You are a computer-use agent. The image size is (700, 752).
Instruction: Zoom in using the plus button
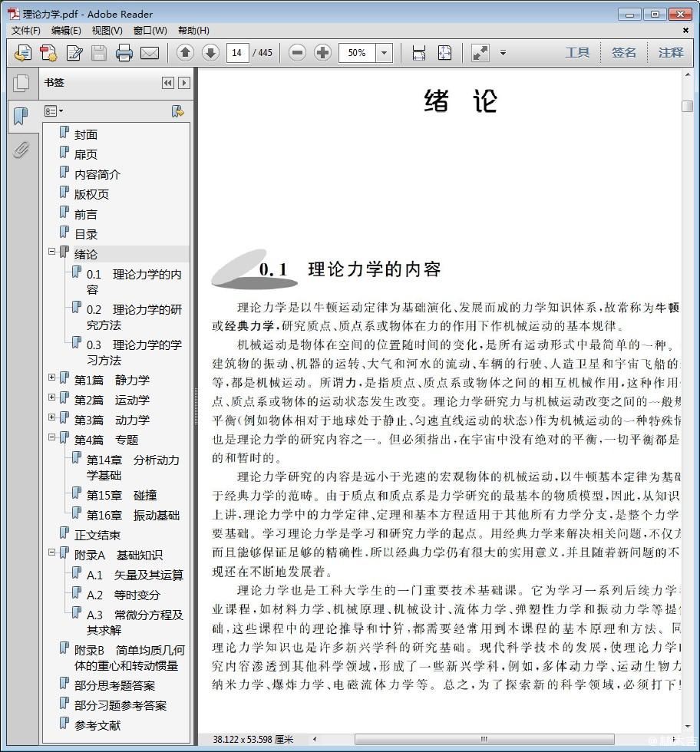(323, 53)
